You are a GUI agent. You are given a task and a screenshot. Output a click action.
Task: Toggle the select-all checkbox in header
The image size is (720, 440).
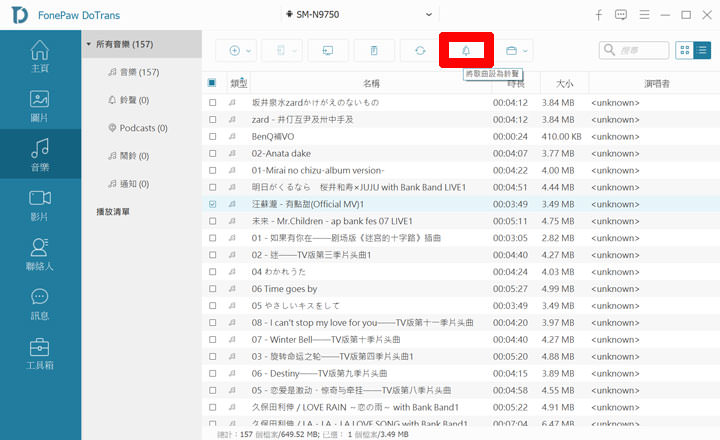click(212, 83)
